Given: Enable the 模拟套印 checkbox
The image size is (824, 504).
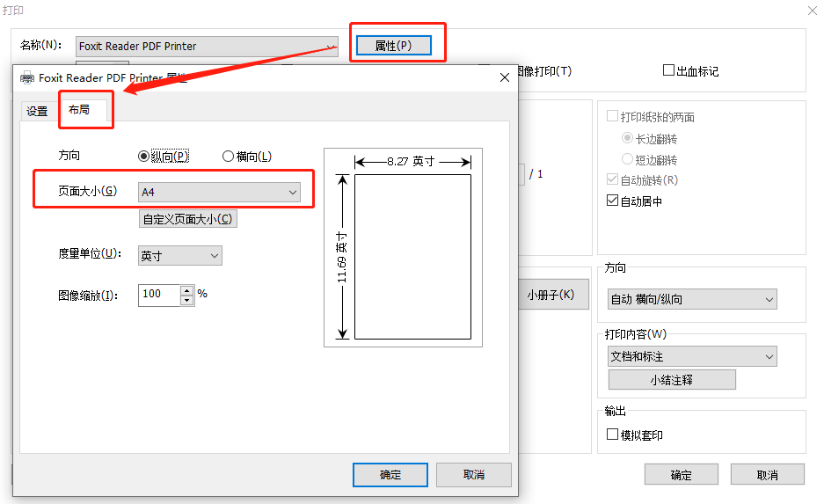Looking at the screenshot, I should pyautogui.click(x=612, y=435).
